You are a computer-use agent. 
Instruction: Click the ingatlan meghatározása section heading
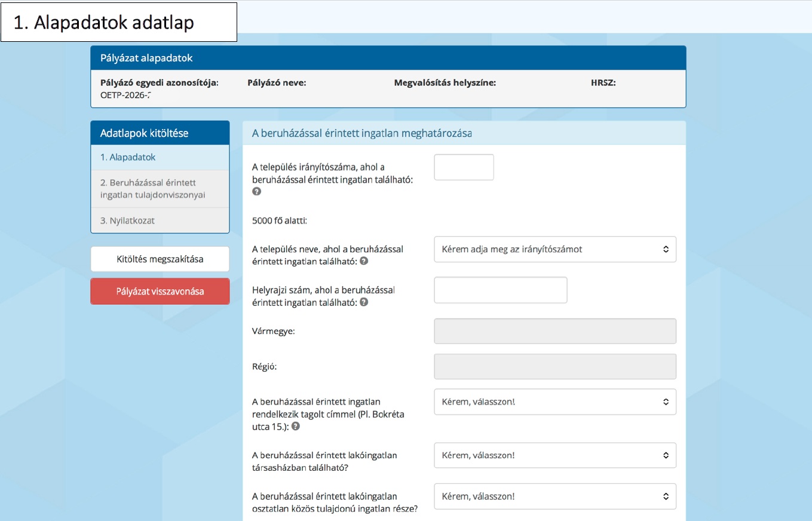[x=362, y=133]
